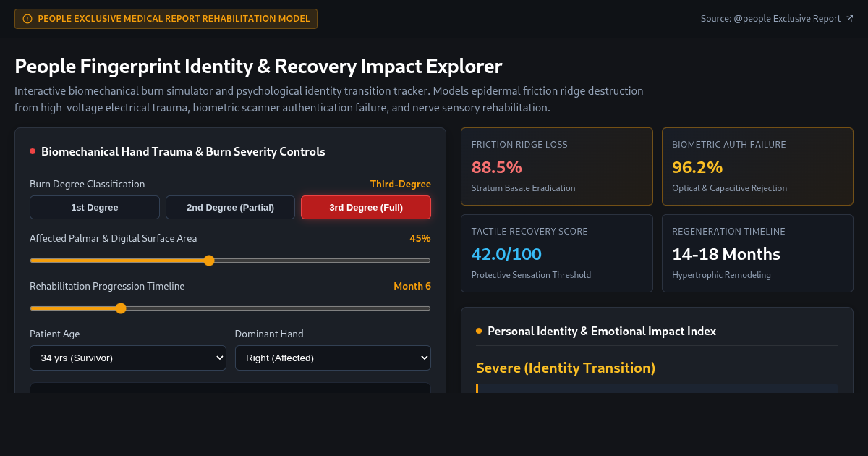Click the 96.2% auth failure value
The height and width of the screenshot is (456, 868).
pos(697,167)
